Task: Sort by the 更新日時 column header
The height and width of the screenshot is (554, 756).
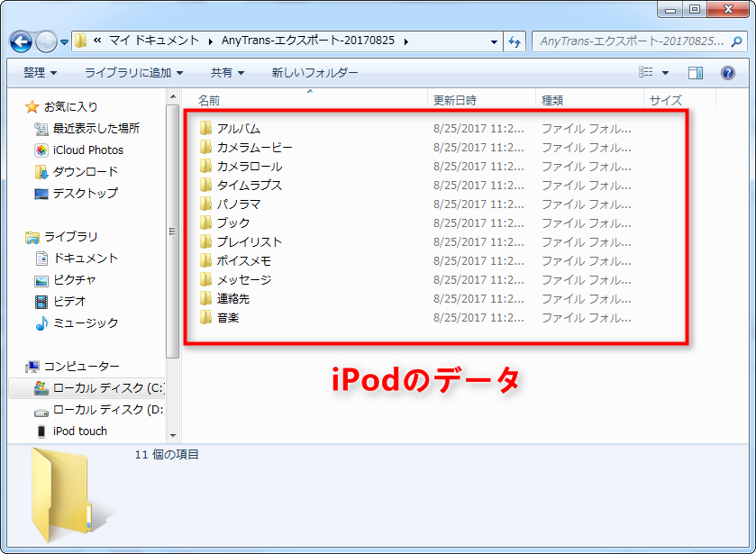Action: pyautogui.click(x=481, y=100)
